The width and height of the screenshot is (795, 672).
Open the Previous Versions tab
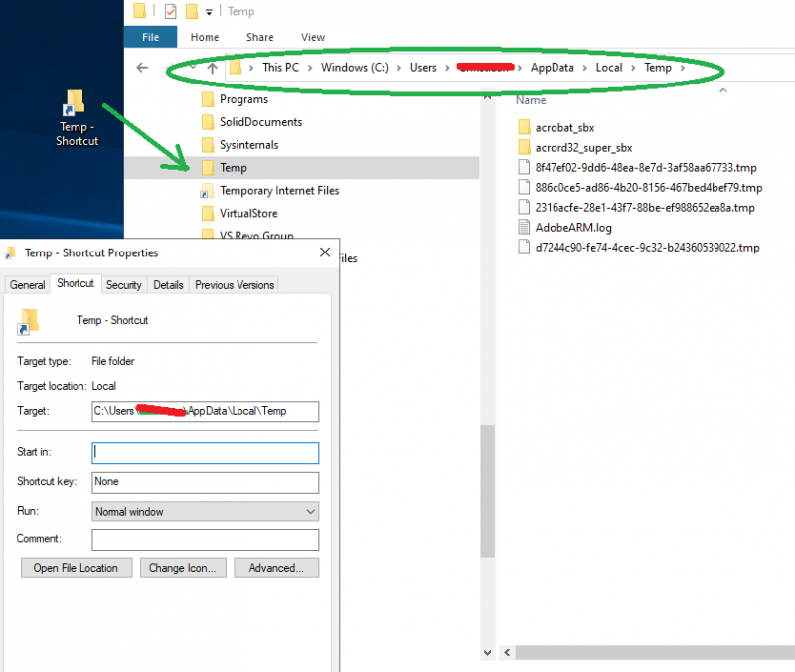coord(235,285)
